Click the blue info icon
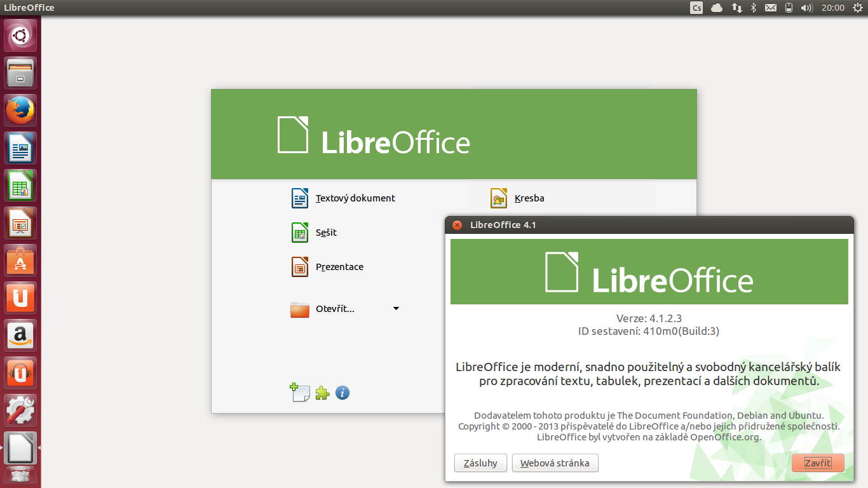868x488 pixels. (x=342, y=393)
